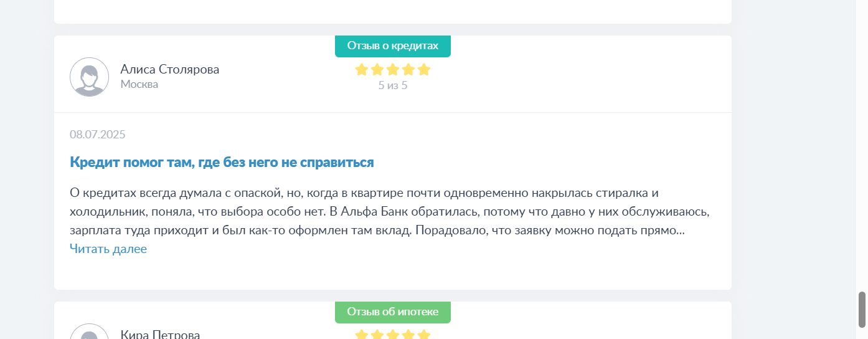Click the review text starting 'О кредитах всегда думала'

[390, 211]
